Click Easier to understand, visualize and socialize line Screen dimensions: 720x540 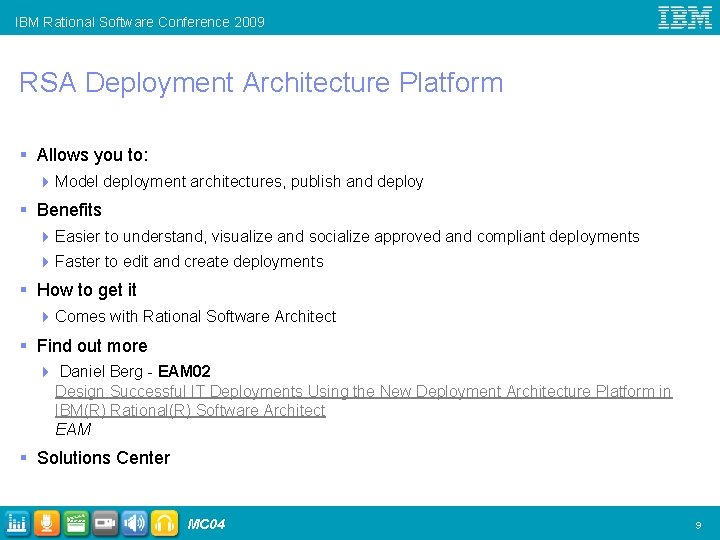(x=347, y=236)
